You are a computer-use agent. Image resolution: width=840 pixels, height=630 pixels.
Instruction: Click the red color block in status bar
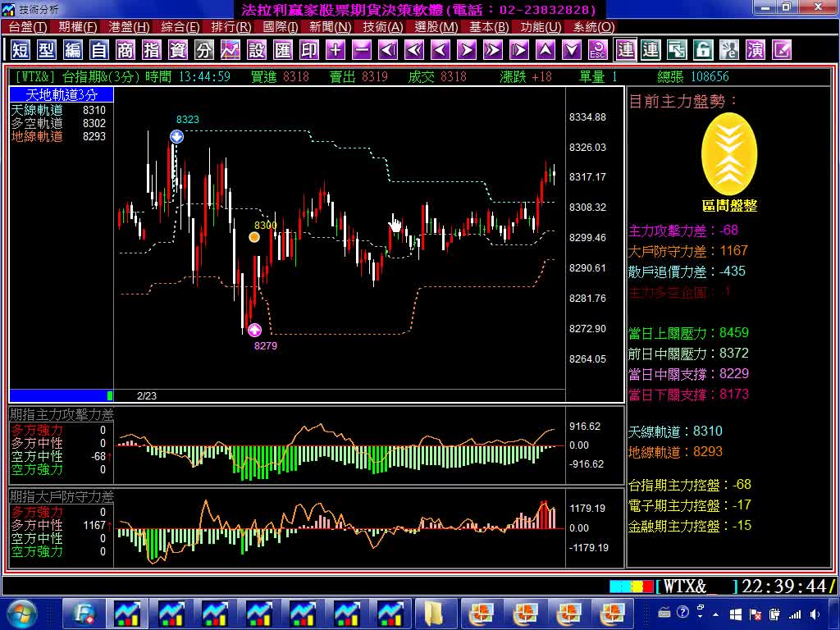point(648,587)
